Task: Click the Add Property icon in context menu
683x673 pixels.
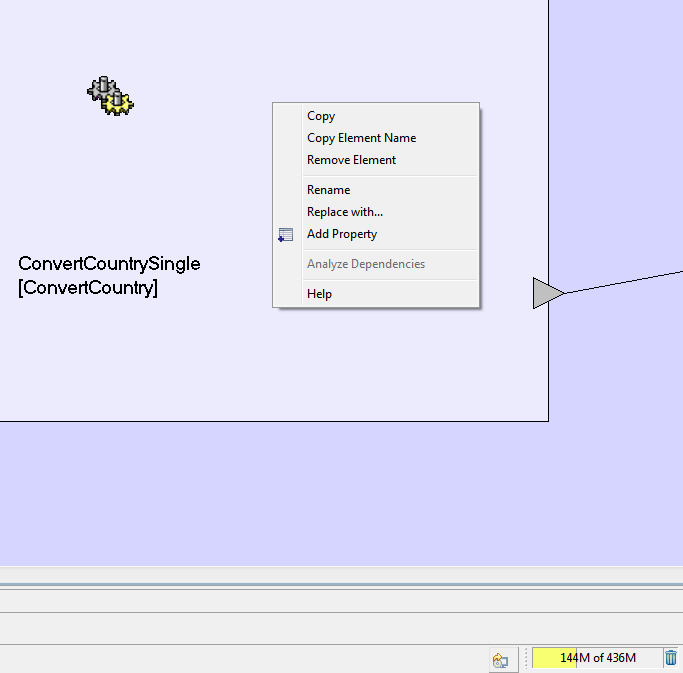Action: click(x=286, y=235)
